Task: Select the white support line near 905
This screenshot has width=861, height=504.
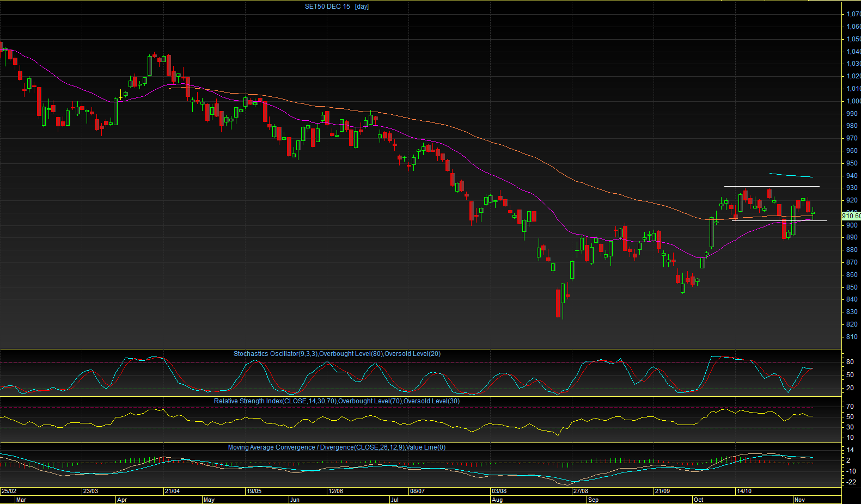Action: (779, 220)
